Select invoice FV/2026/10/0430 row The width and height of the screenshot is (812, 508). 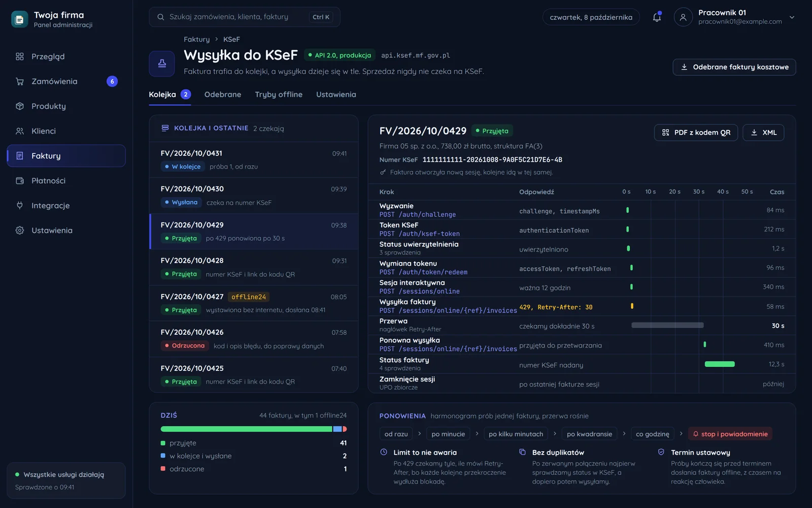pyautogui.click(x=254, y=196)
